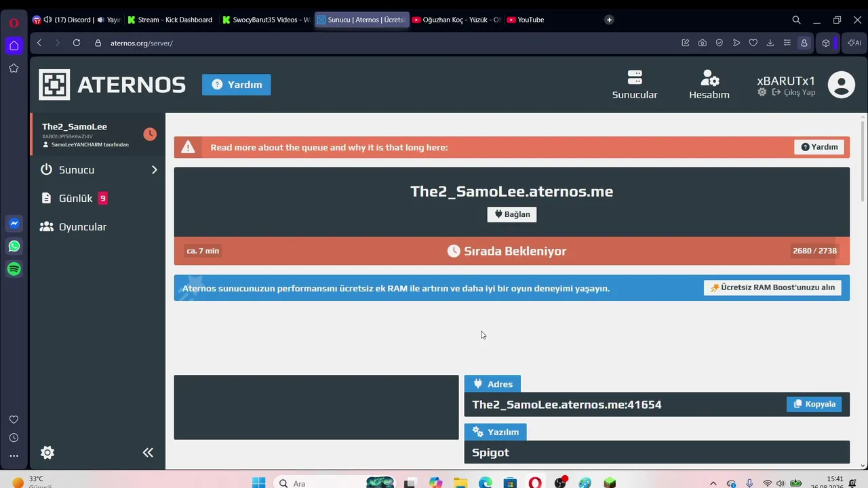868x488 pixels.
Task: Open Messenger in Opera sidebar
Action: (14, 223)
